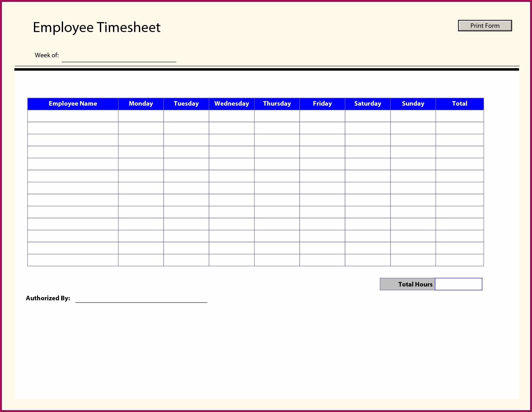This screenshot has width=532, height=412.
Task: Select the Thursday column header
Action: coord(277,104)
